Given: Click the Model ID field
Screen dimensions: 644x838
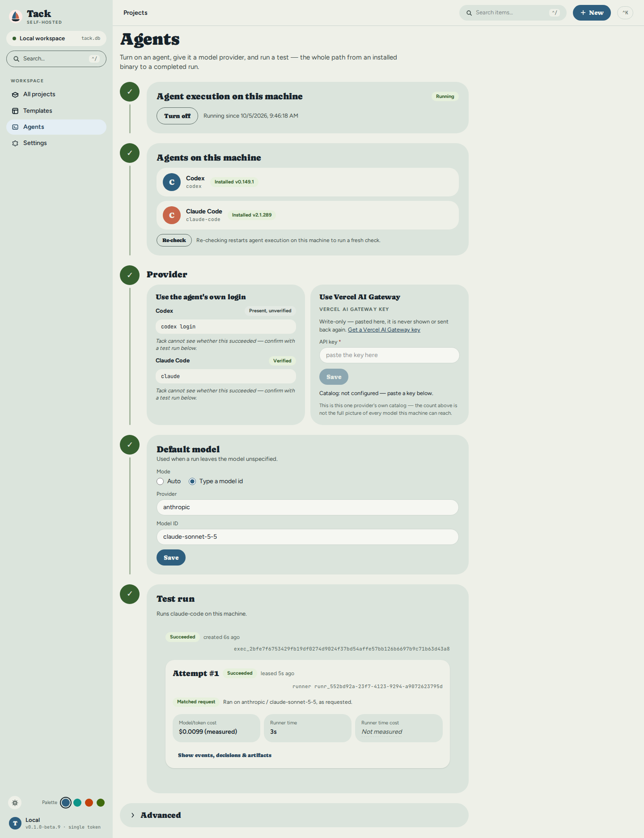Looking at the screenshot, I should (x=308, y=537).
